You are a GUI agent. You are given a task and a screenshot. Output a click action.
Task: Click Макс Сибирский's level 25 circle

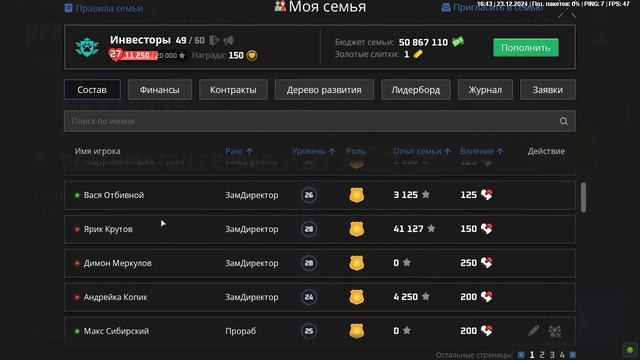(x=309, y=331)
